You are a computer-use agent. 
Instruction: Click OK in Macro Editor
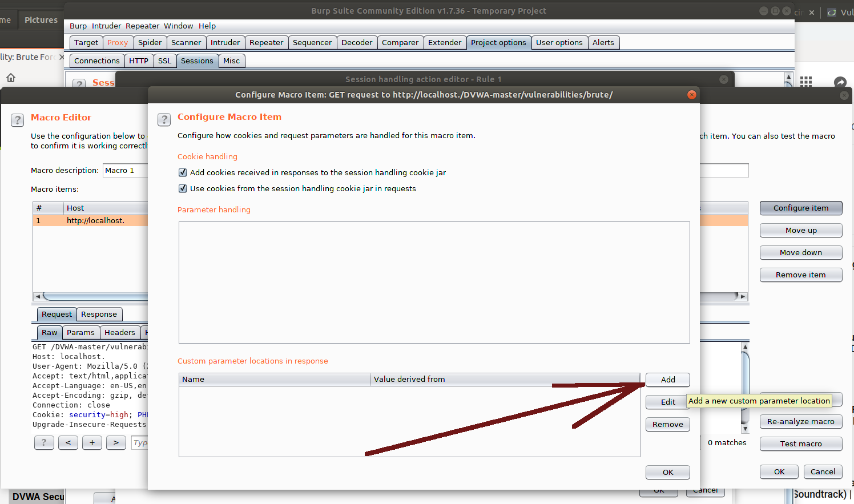pyautogui.click(x=779, y=471)
